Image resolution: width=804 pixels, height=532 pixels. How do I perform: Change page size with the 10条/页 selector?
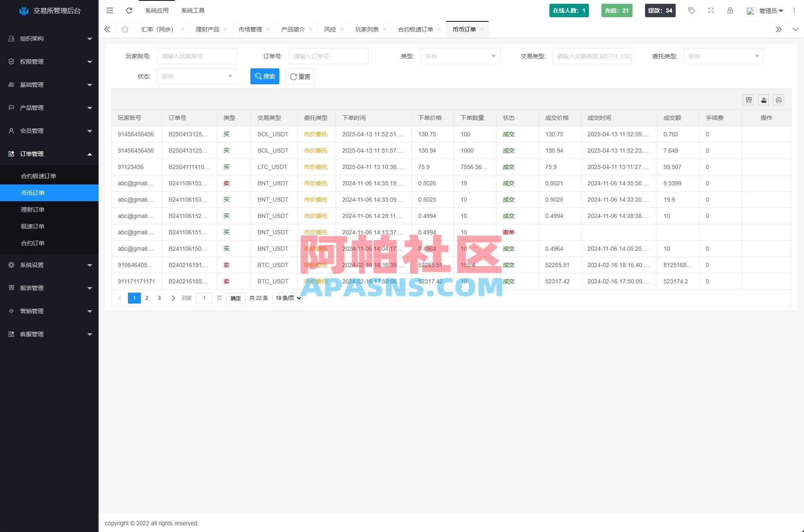click(287, 298)
